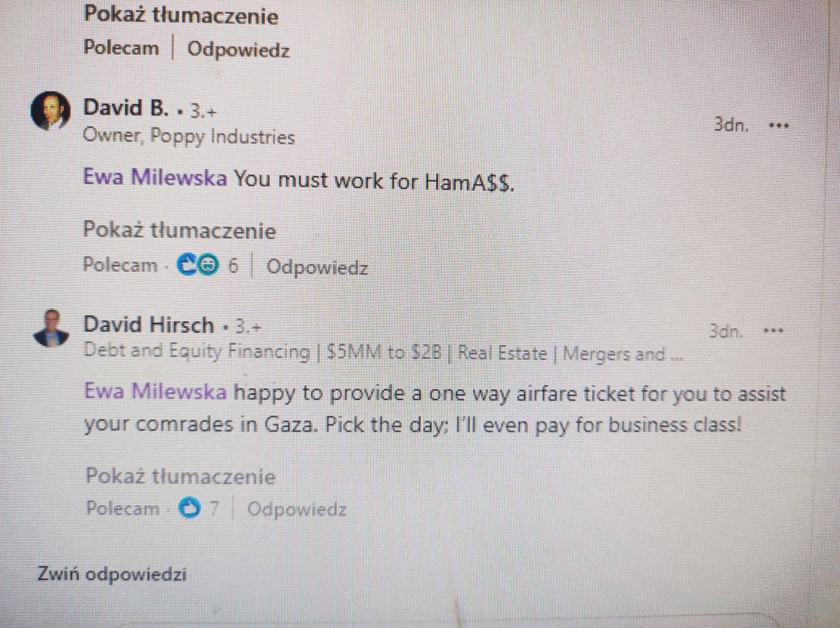Open the David Hirsch name link
This screenshot has width=840, height=628.
click(x=149, y=325)
